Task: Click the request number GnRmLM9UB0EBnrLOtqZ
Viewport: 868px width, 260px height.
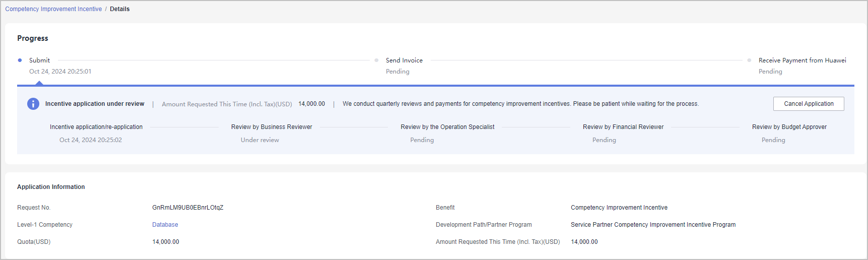Action: pos(188,208)
